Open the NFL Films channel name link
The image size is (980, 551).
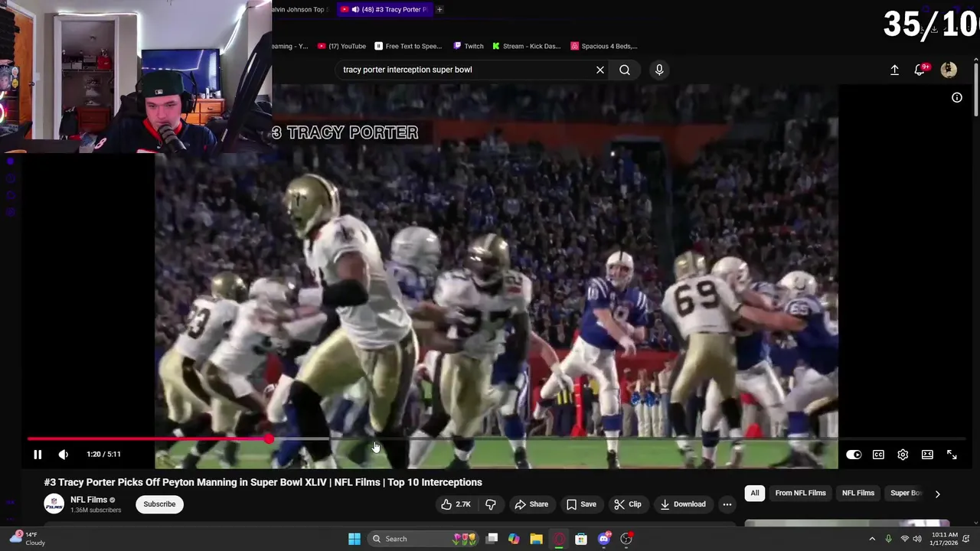click(x=89, y=500)
